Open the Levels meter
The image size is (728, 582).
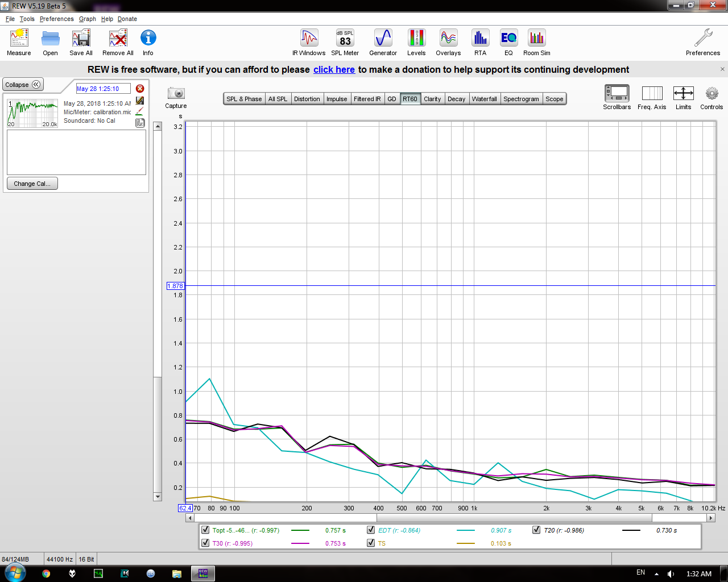416,43
